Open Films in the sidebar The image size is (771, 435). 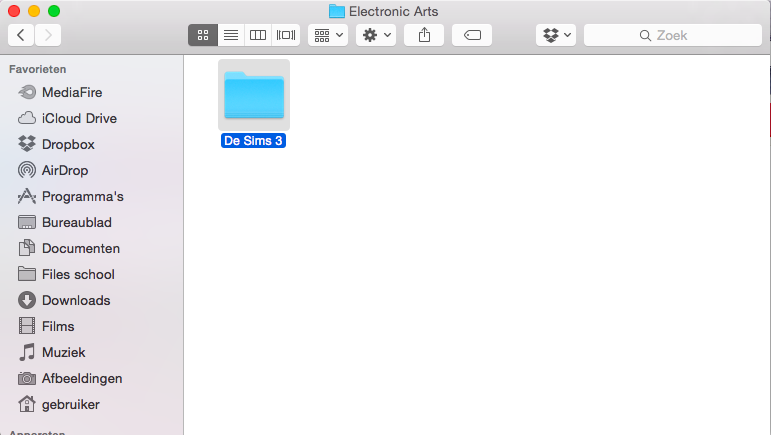(x=46, y=327)
